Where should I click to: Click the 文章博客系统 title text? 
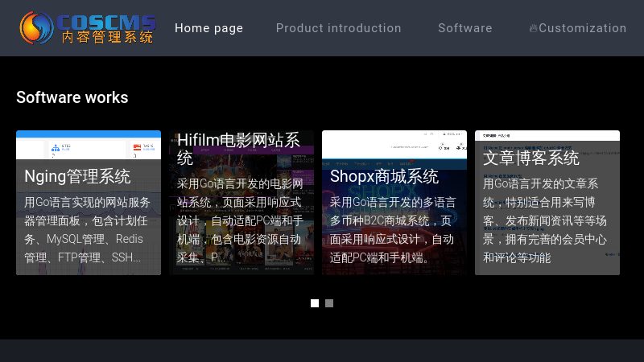(x=531, y=158)
